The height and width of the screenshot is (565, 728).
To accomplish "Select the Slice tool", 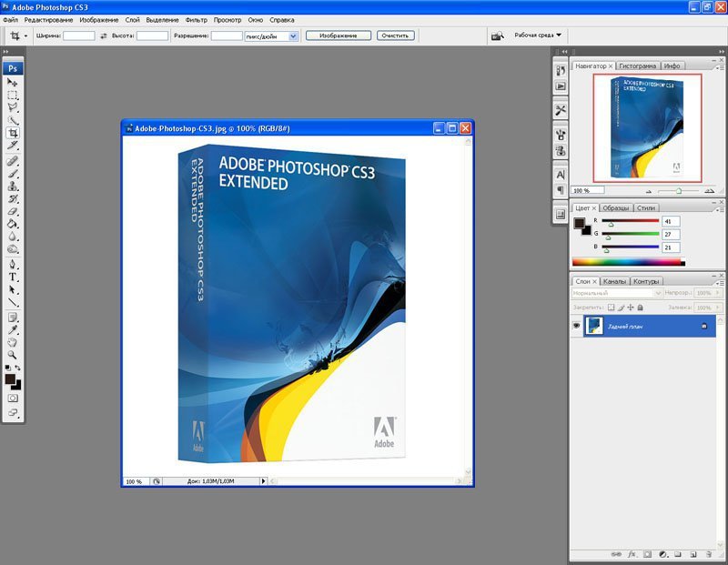I will [x=13, y=146].
